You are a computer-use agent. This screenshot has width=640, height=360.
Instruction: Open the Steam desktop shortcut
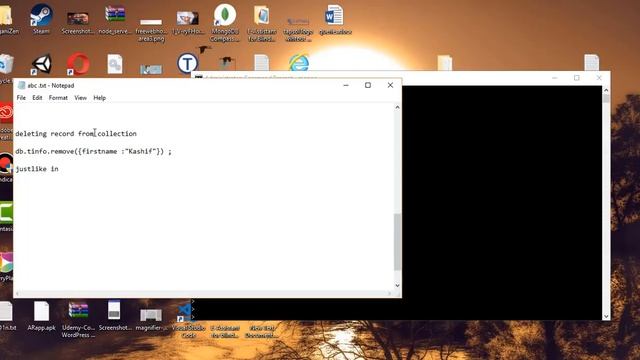41,19
